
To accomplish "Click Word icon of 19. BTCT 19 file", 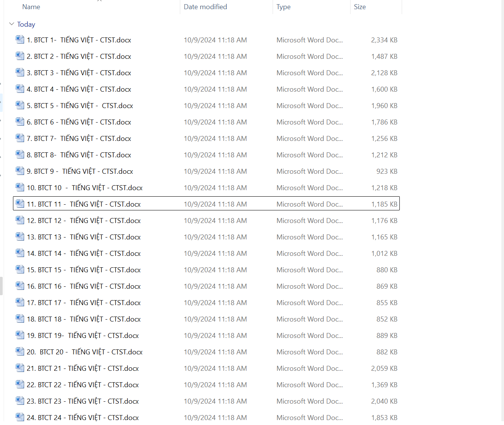I will coord(20,335).
